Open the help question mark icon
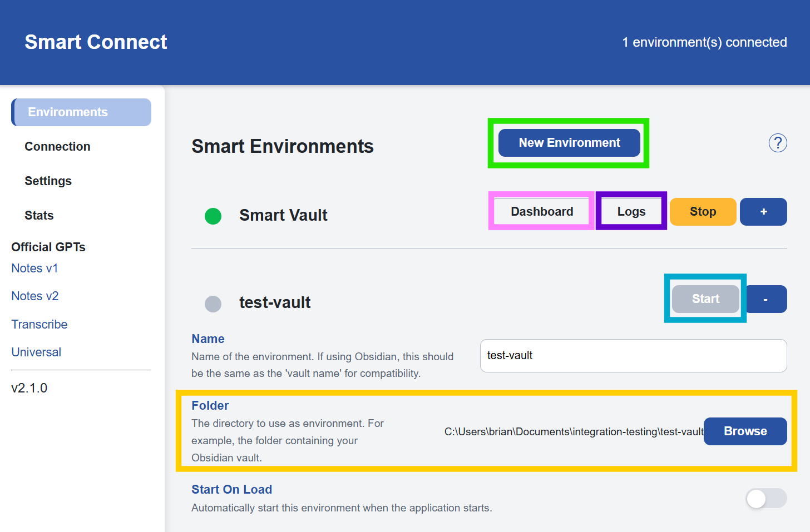Viewport: 810px width, 532px height. 778,143
